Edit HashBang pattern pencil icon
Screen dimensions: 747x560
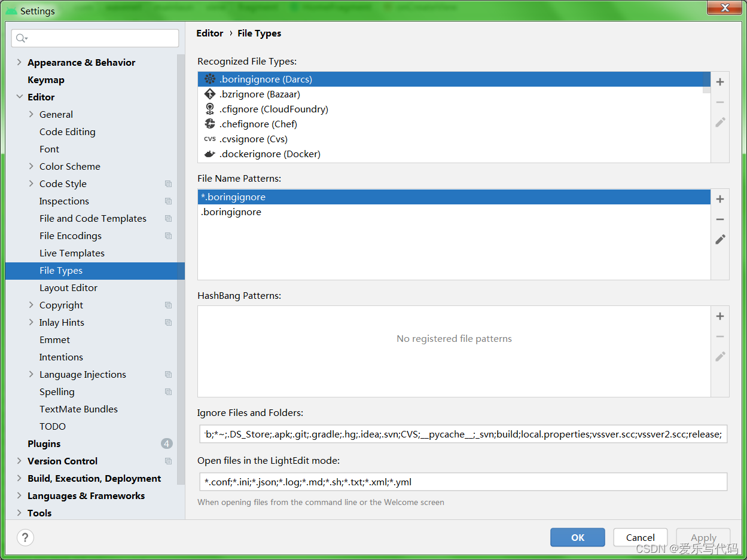click(x=720, y=356)
